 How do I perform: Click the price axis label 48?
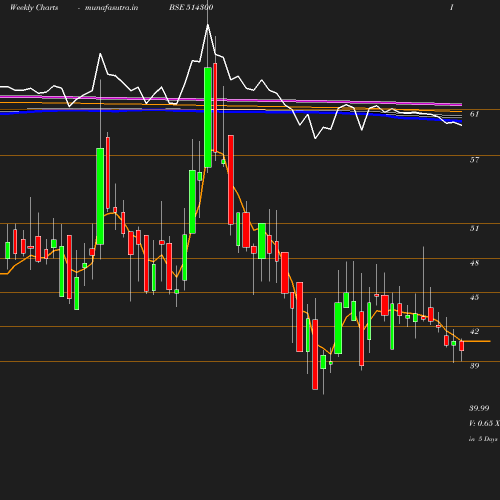point(474,263)
